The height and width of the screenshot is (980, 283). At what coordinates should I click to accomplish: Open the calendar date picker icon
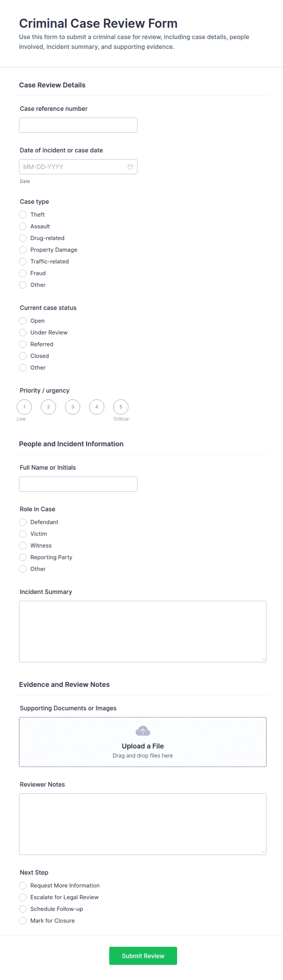[x=130, y=167]
